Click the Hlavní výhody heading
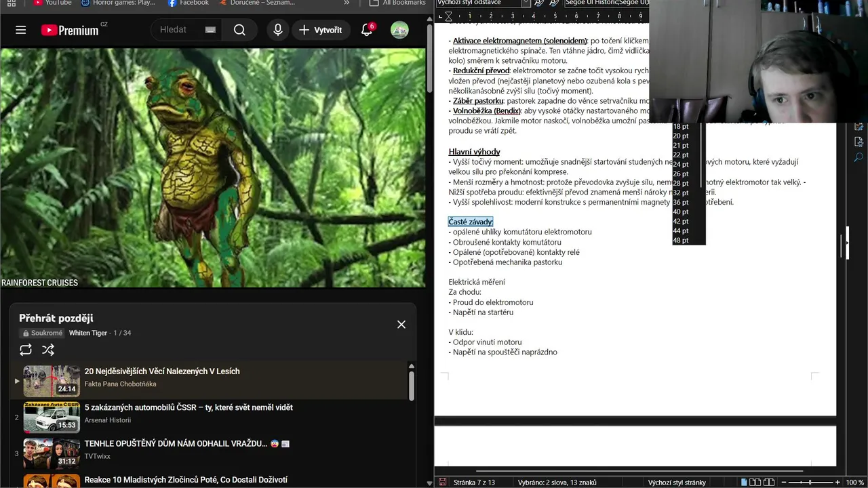The width and height of the screenshot is (868, 488). click(474, 152)
